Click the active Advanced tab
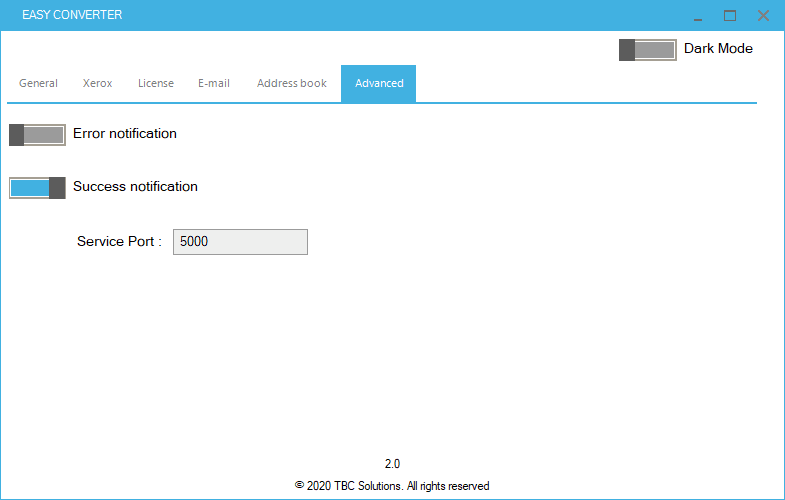The width and height of the screenshot is (785, 500). coord(378,83)
